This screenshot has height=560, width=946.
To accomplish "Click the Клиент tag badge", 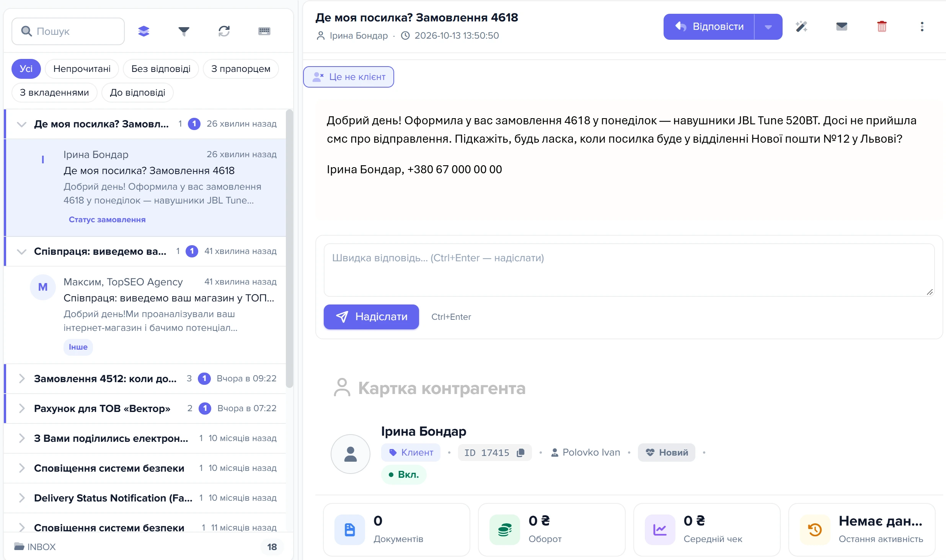I will coord(411,453).
